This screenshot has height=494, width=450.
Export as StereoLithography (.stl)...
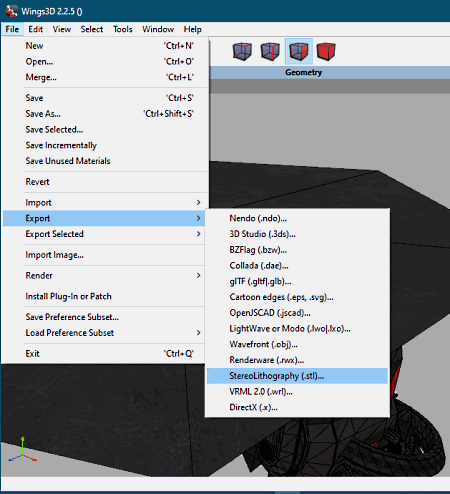pos(297,376)
